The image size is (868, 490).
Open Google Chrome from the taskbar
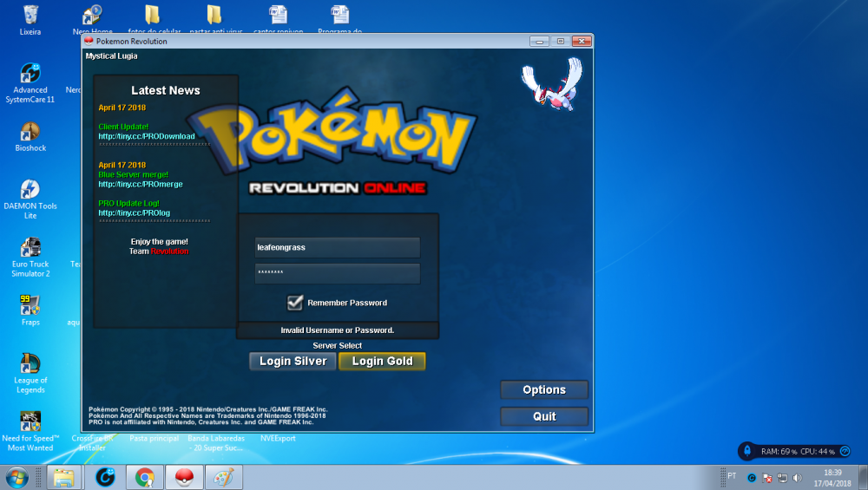(144, 477)
